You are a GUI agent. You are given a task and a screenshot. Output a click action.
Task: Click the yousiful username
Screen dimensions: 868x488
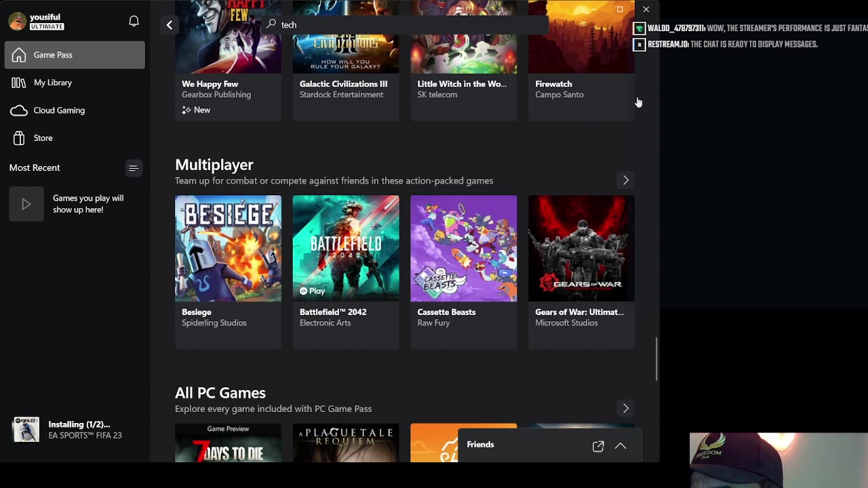point(45,17)
